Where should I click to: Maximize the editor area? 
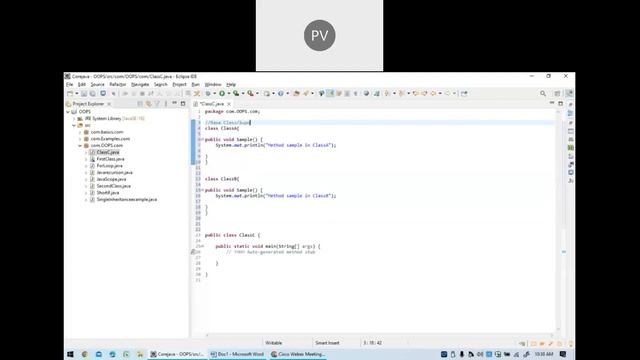click(560, 104)
